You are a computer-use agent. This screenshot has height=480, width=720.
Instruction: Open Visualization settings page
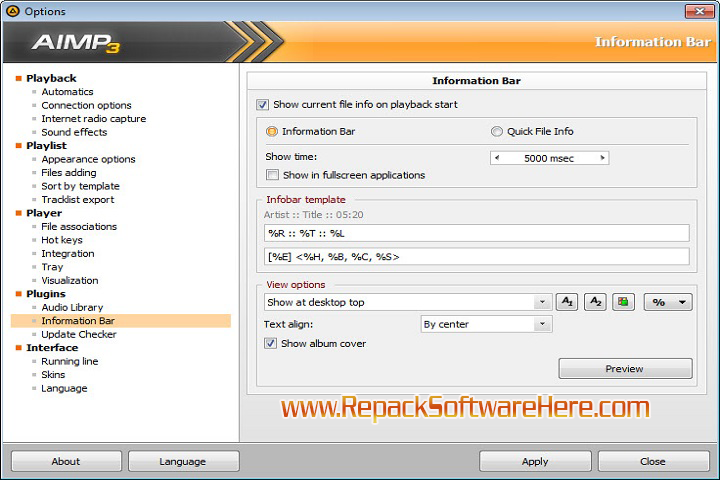70,281
